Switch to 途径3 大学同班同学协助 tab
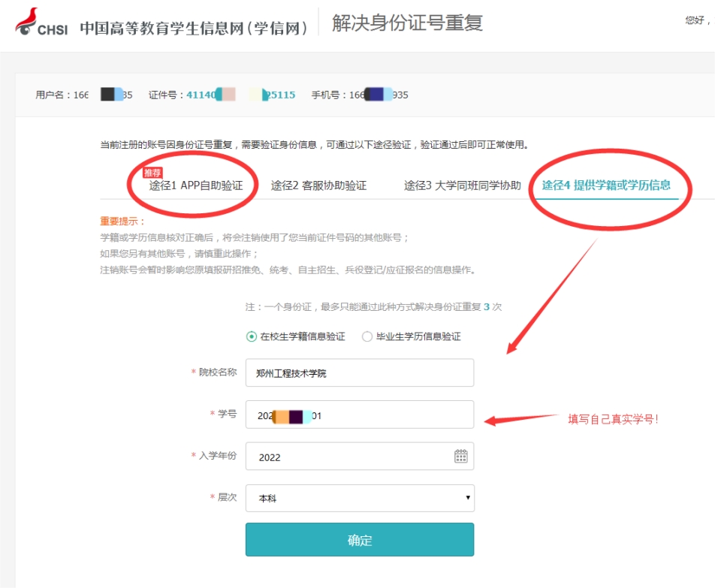This screenshot has height=588, width=715. click(463, 185)
